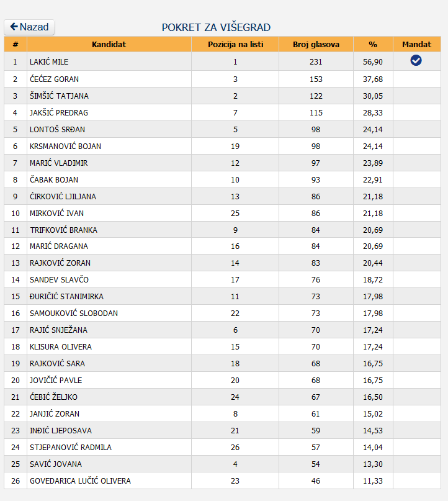The width and height of the screenshot is (448, 501).
Task: Click the GOVEDARICA LUČIĆ OLIVERA row
Action: tap(222, 481)
